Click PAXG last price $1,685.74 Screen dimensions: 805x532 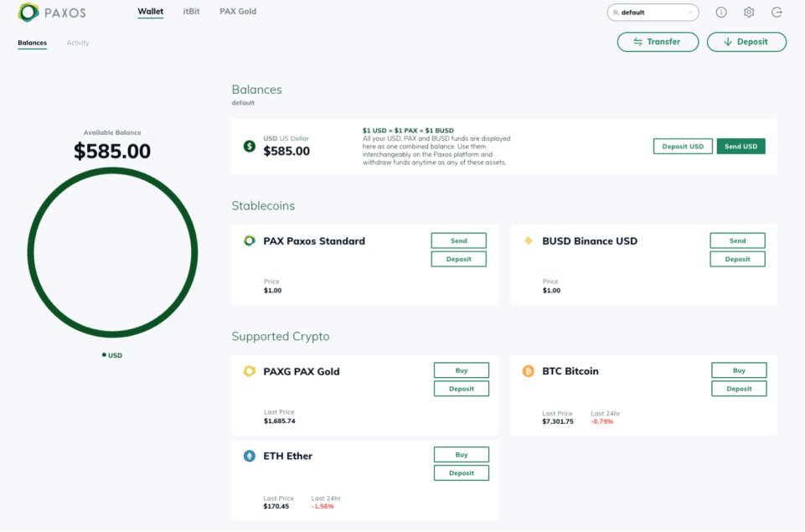click(279, 421)
